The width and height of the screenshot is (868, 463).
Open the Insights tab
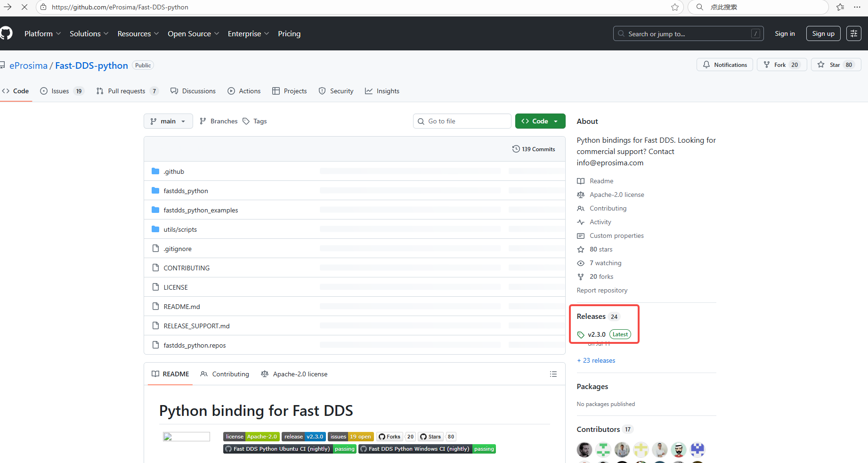(x=382, y=91)
